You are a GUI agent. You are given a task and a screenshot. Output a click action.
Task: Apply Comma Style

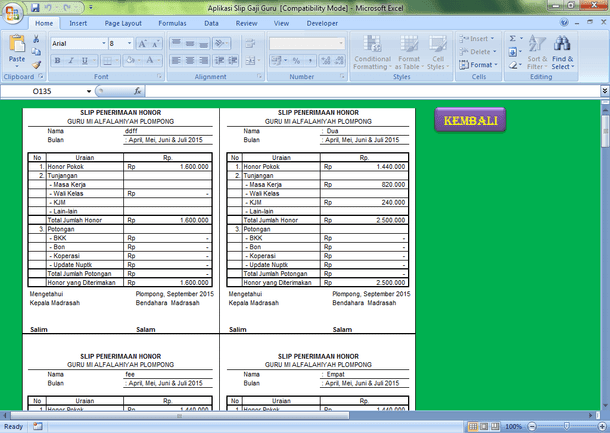pyautogui.click(x=310, y=60)
